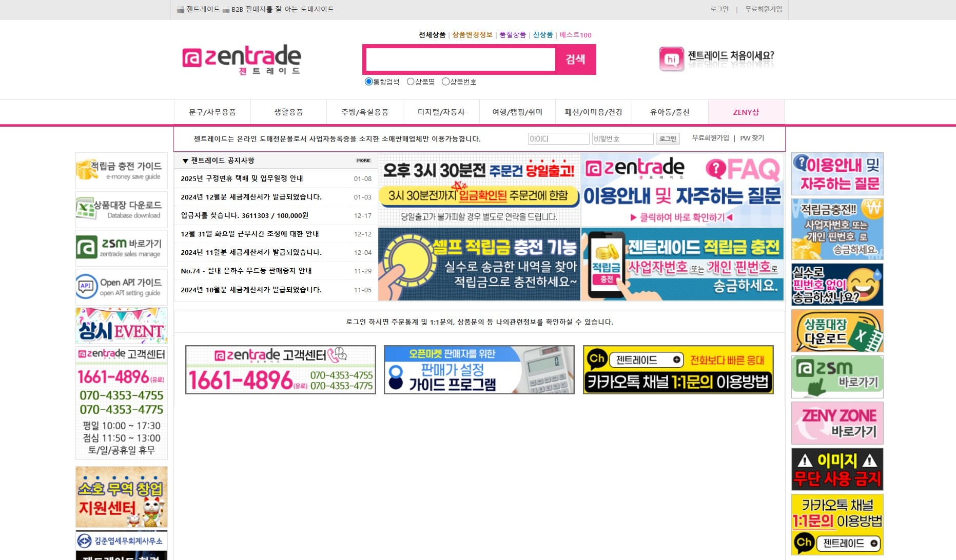This screenshot has height=560, width=956.
Task: Open notice 2024년 12월분 세금계산서가 발급되었습니다
Action: [251, 197]
